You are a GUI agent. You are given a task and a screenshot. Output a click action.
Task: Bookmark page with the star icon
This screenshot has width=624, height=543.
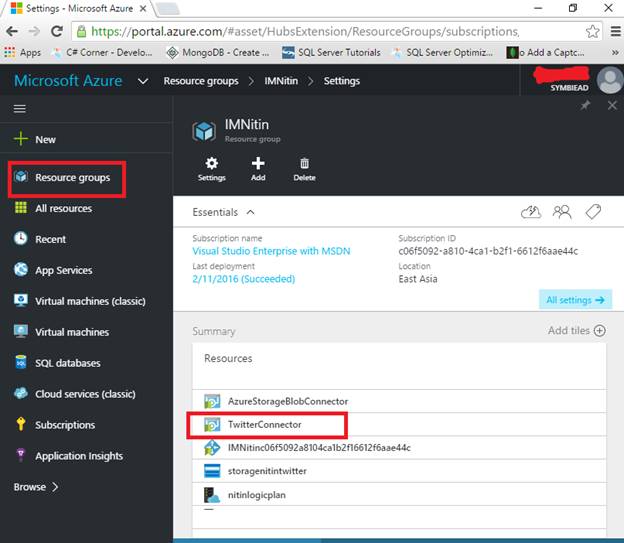(x=593, y=31)
